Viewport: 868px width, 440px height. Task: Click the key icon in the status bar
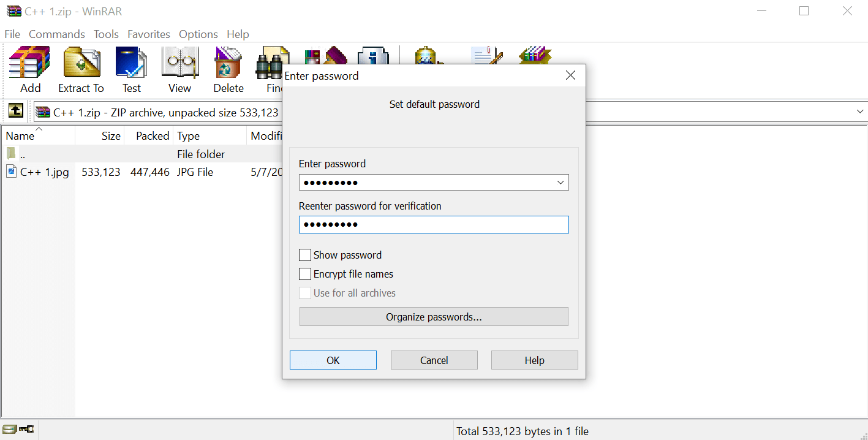point(27,429)
